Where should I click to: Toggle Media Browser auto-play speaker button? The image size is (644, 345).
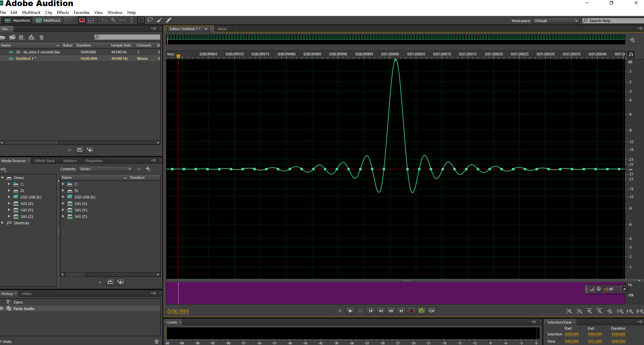point(121,282)
